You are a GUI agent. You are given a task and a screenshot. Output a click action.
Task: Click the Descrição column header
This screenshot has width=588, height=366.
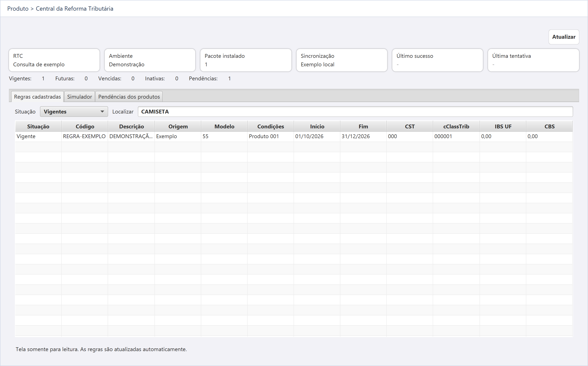[x=131, y=126]
